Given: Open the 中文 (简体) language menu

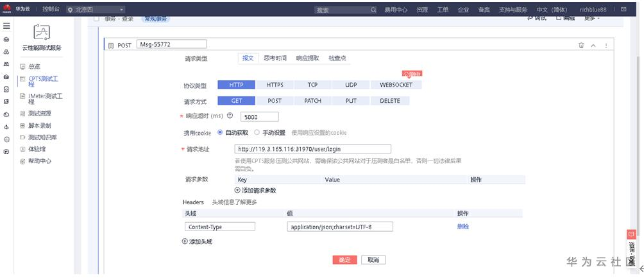Looking at the screenshot, I should [552, 10].
